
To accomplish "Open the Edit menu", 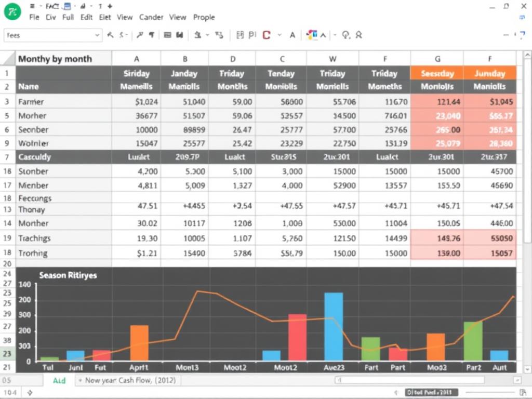I will pos(87,17).
